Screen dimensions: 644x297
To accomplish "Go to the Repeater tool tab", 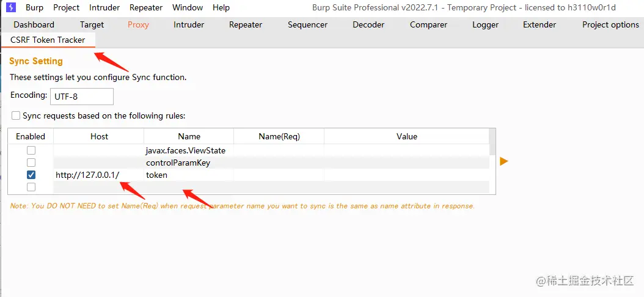I will click(246, 24).
